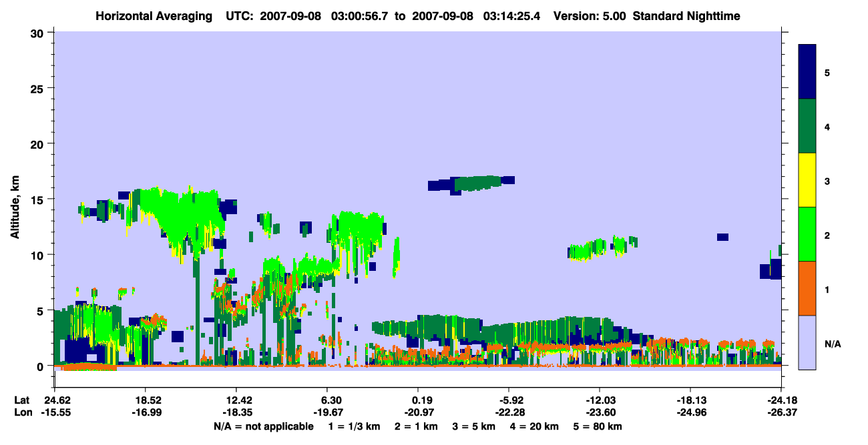Click legend text 'N/A = not applicable'
Image resolution: width=868 pixels, height=445 pixels.
(x=263, y=426)
